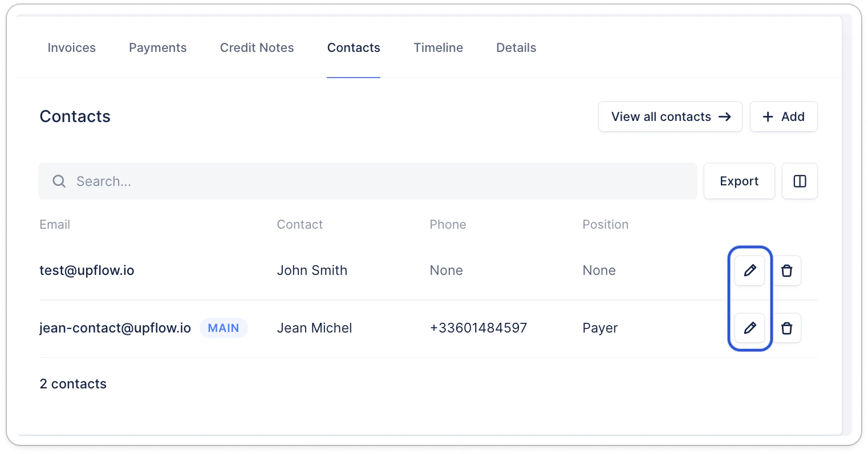Viewport: 868px width, 454px height.
Task: Open the column layout settings icon
Action: [800, 181]
